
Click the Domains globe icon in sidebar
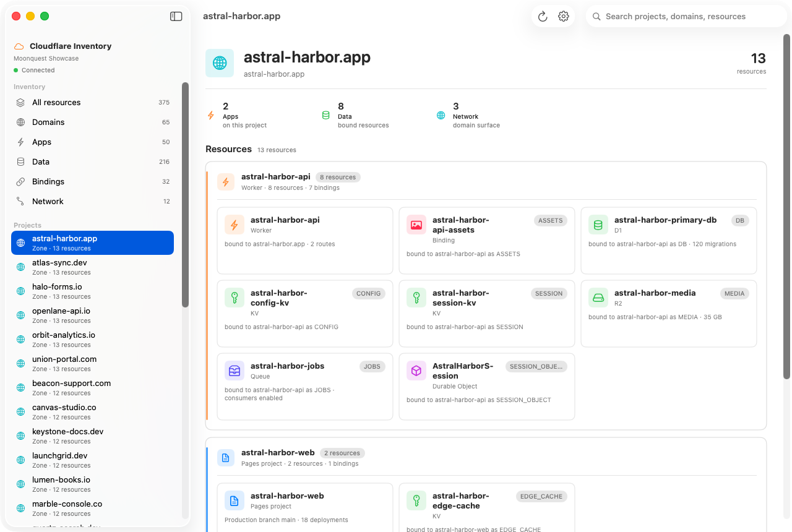(x=20, y=122)
